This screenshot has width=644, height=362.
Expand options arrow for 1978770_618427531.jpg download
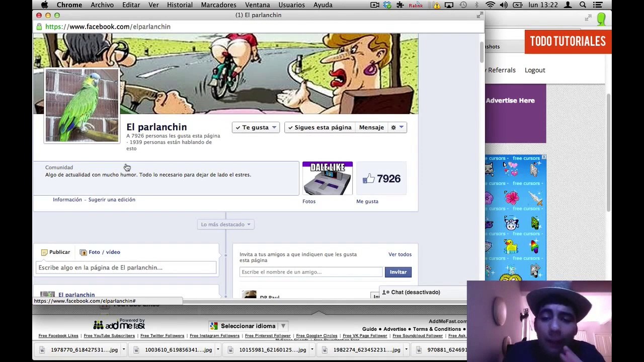pyautogui.click(x=123, y=350)
